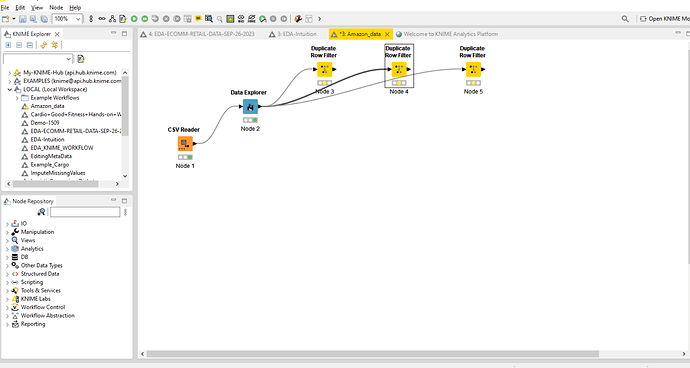Click the Execute all nodes double-arrow icon
Screen dimensions: 690x368
click(x=144, y=19)
